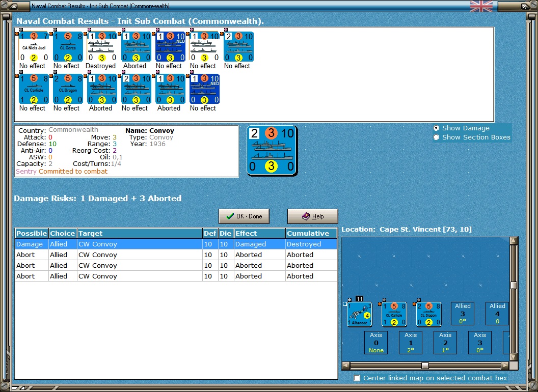Open the Help button

(313, 216)
